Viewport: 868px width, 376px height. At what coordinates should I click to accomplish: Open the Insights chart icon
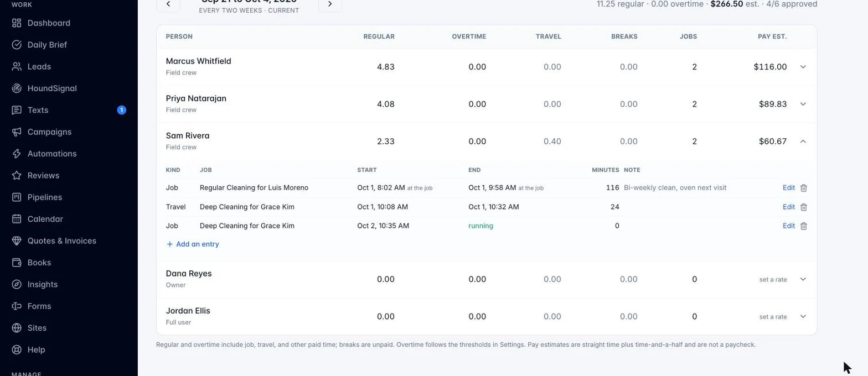(17, 284)
